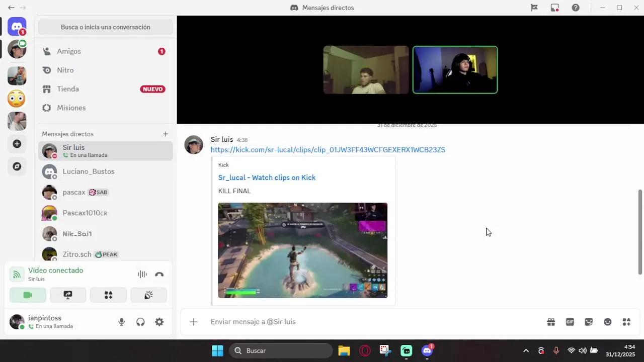Open Discord taskbar icon
This screenshot has height=362, width=644.
click(428, 350)
